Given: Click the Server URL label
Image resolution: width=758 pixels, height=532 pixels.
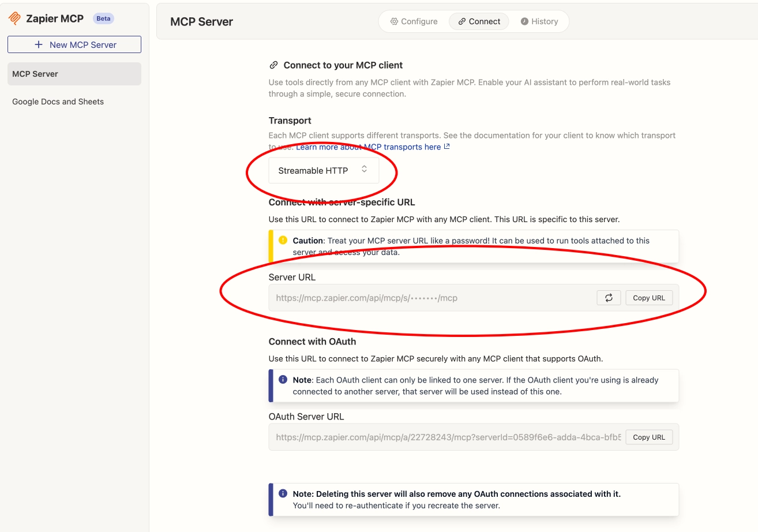Looking at the screenshot, I should coord(292,277).
